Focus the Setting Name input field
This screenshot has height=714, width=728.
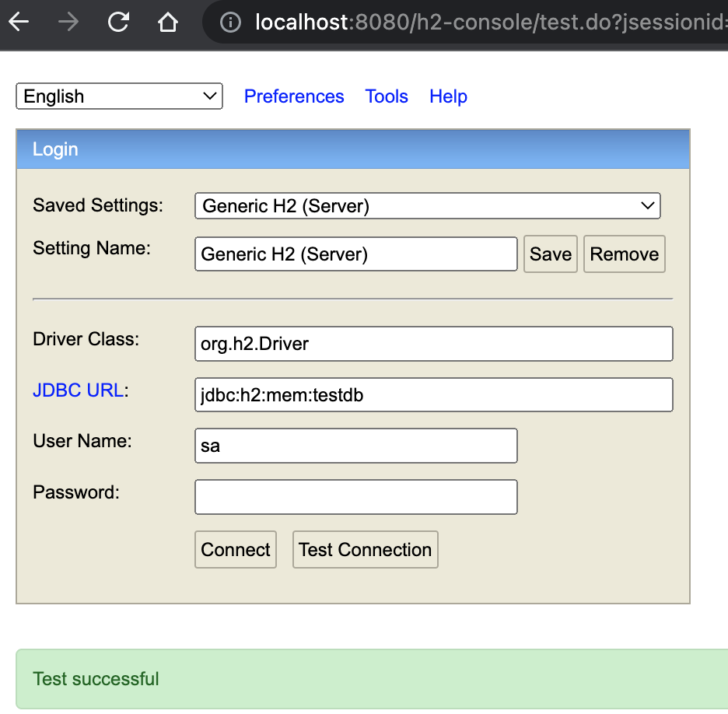coord(356,254)
